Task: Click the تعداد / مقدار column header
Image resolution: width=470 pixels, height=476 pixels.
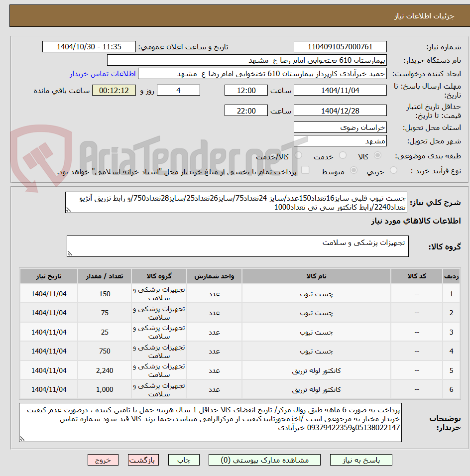Action: (105, 276)
